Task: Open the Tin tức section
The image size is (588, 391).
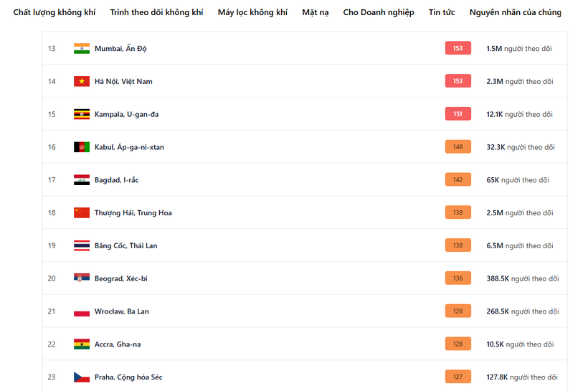Action: click(x=442, y=12)
